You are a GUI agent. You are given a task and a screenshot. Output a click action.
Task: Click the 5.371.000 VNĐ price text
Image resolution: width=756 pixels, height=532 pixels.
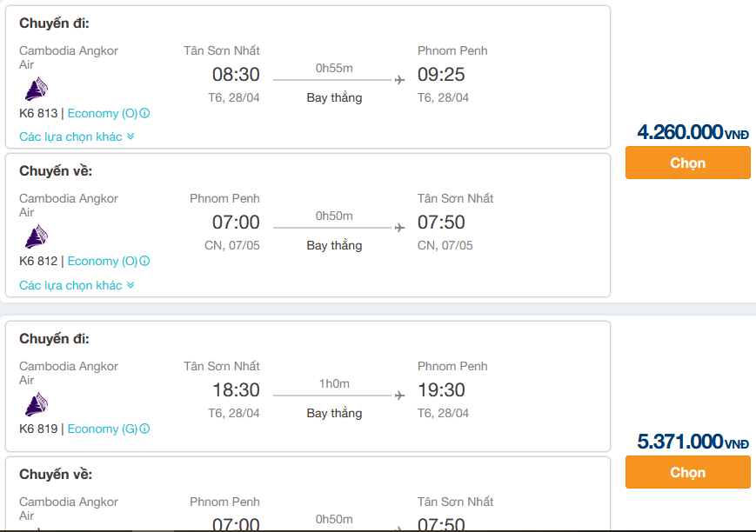(x=692, y=442)
